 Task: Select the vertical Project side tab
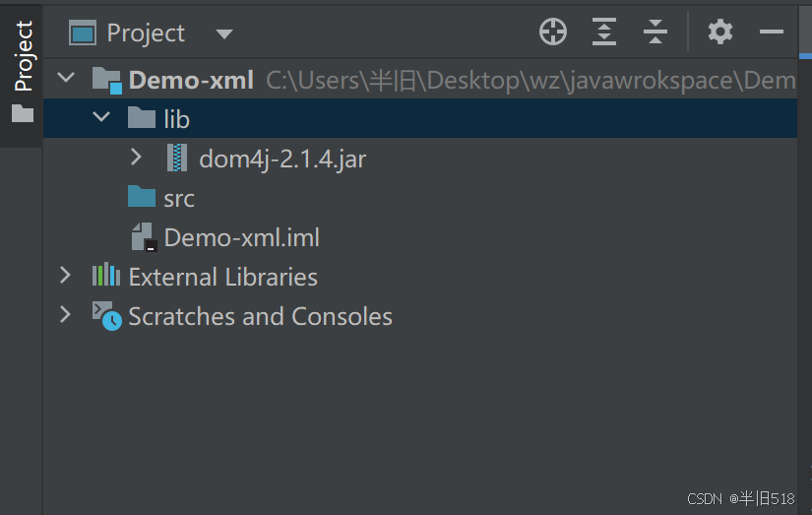[x=23, y=56]
